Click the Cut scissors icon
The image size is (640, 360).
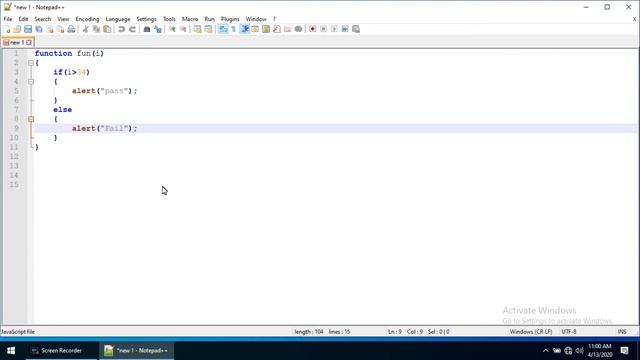point(85,29)
